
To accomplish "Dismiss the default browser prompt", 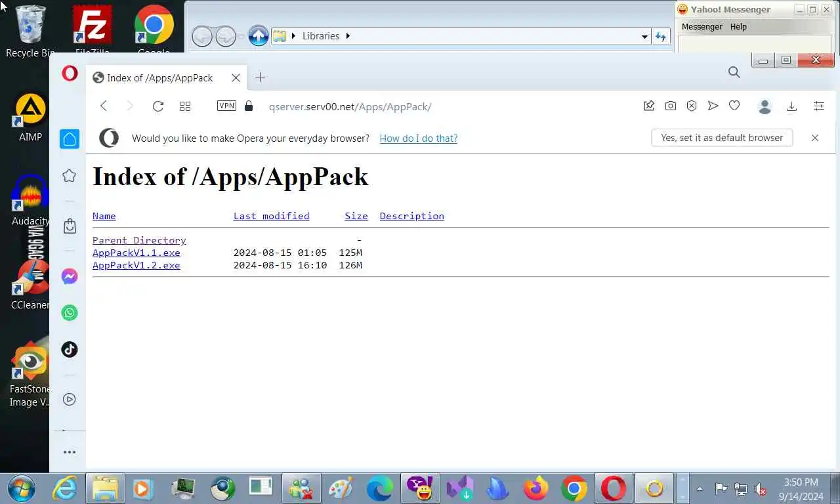I will click(x=815, y=138).
